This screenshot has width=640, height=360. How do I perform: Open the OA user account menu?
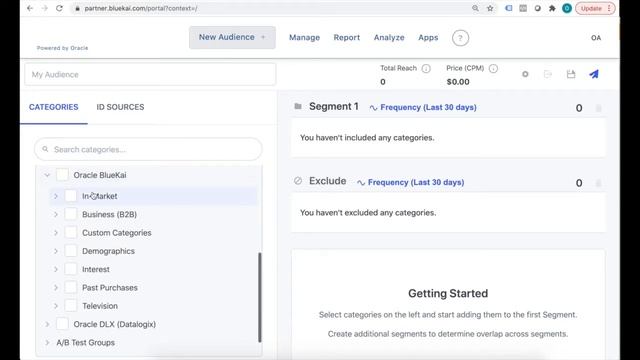click(596, 38)
